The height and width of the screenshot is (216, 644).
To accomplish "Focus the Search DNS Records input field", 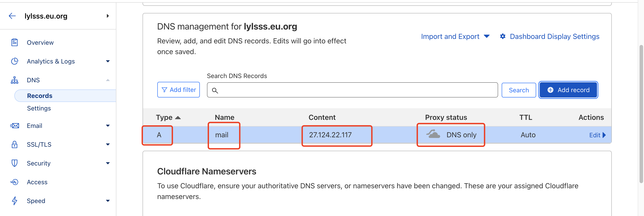I will pyautogui.click(x=352, y=90).
